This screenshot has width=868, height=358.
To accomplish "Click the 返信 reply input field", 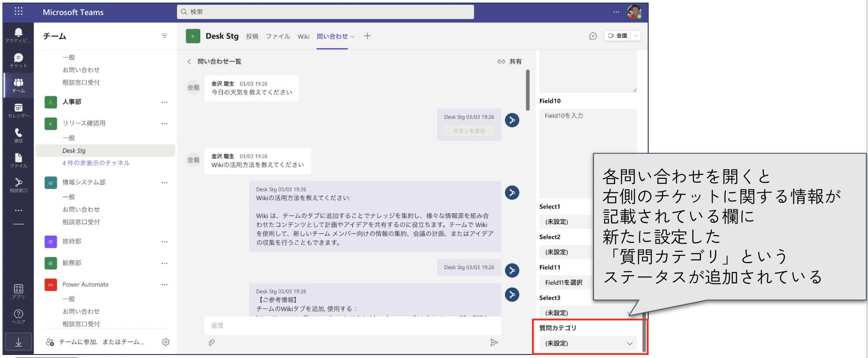I will click(x=352, y=325).
